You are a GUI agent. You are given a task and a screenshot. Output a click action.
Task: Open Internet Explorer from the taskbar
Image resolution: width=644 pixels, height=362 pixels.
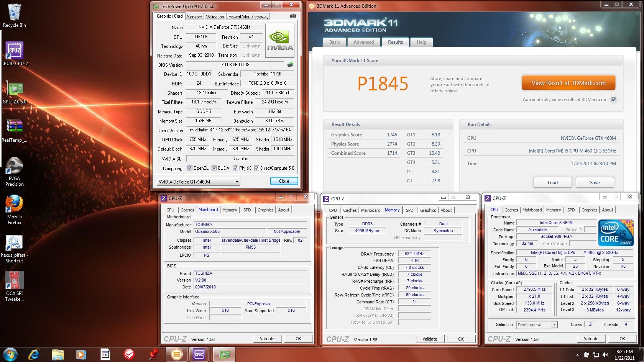click(34, 354)
